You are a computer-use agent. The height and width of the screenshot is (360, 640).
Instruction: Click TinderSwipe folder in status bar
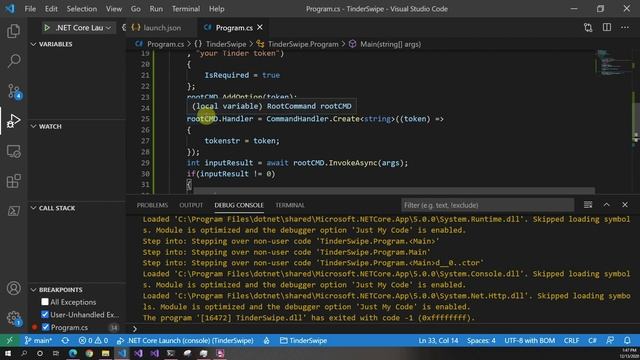coord(303,340)
